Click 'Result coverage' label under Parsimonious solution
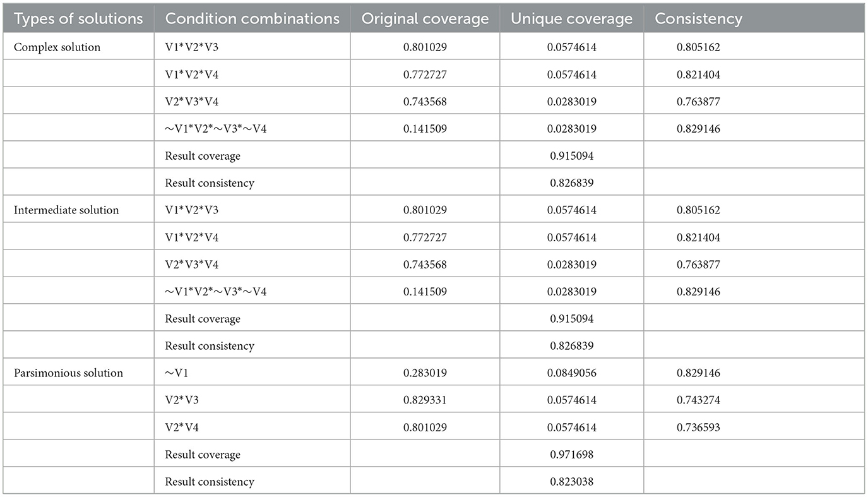This screenshot has width=868, height=497. pos(203,455)
